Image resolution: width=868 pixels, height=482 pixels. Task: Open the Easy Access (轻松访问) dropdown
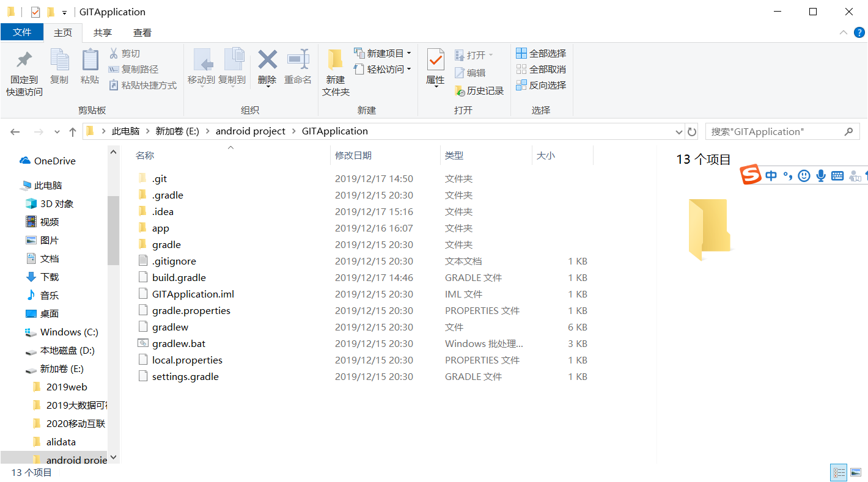383,69
